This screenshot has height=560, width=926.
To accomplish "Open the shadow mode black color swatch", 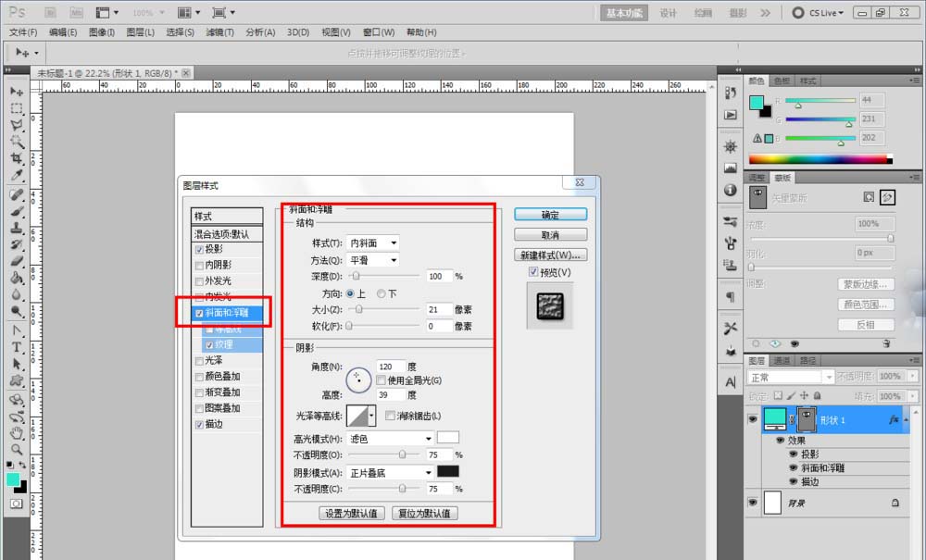I will 447,472.
